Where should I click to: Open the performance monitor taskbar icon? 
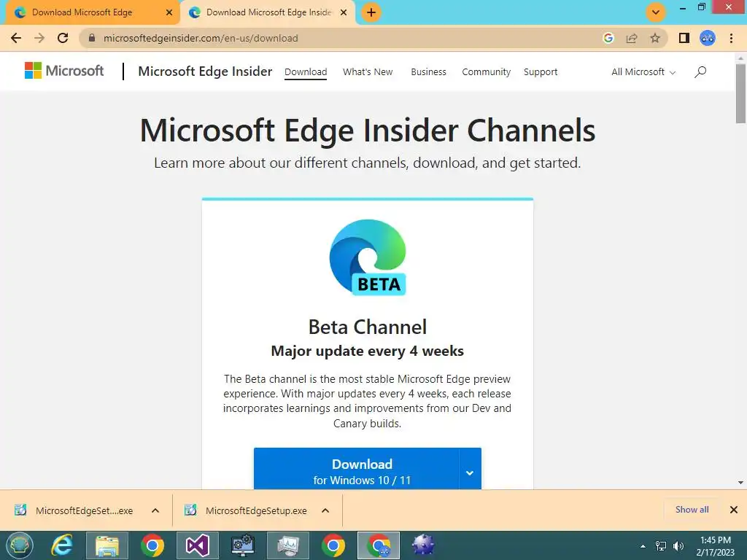[288, 545]
